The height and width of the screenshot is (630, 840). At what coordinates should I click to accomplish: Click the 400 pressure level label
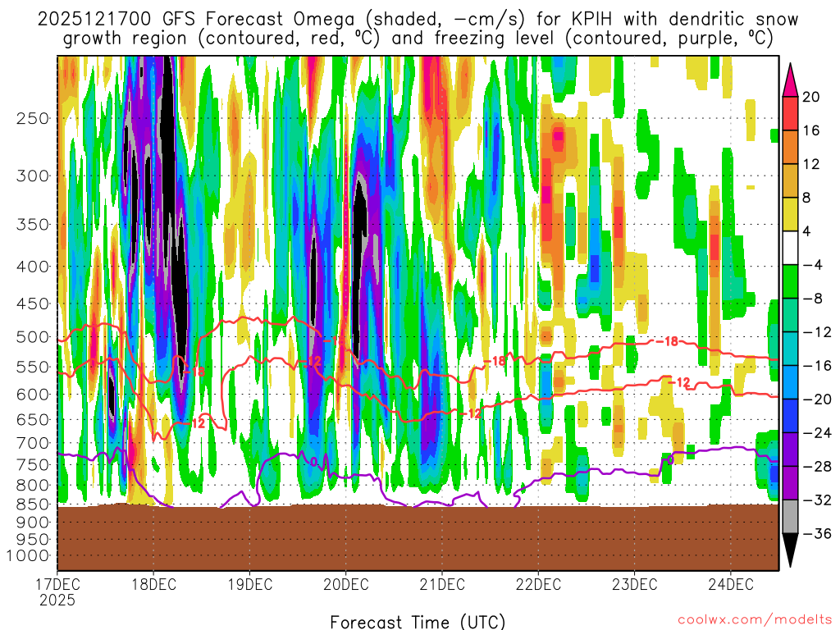pos(33,267)
